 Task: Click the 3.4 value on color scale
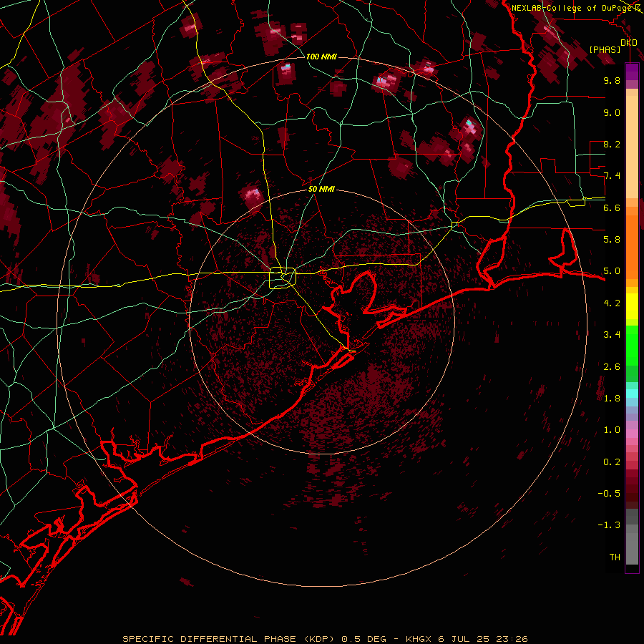[x=612, y=335]
